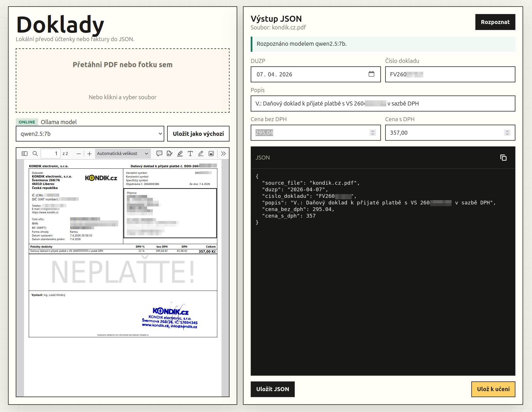Click 'Datum zdanitelného plnění' row in PDF
This screenshot has width=532, height=412.
tap(56, 239)
